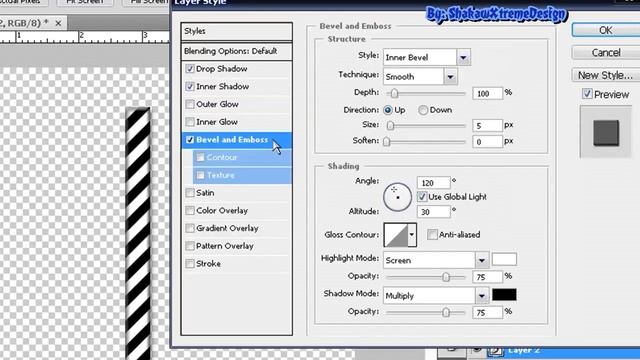Close the document tab with X icon

click(x=58, y=23)
